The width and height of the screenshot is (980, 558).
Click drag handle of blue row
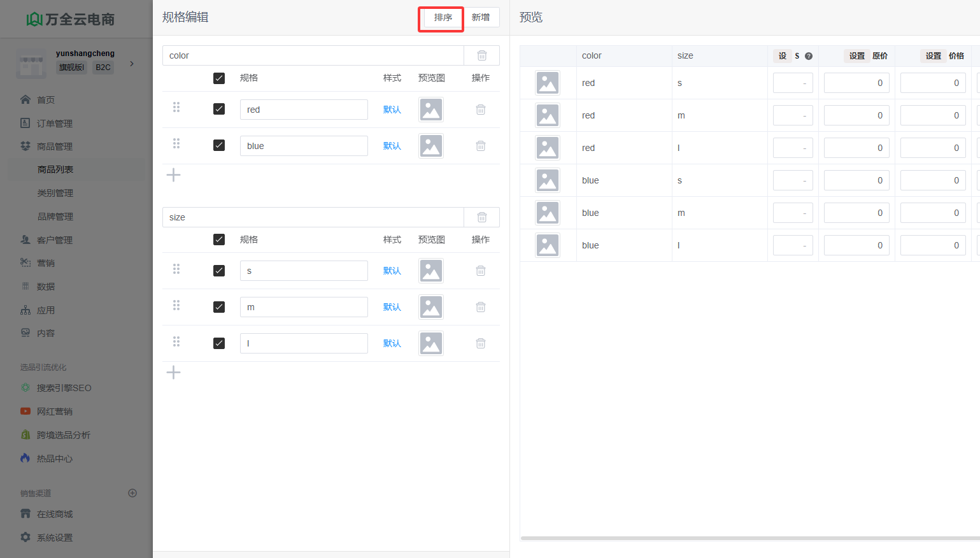click(176, 144)
